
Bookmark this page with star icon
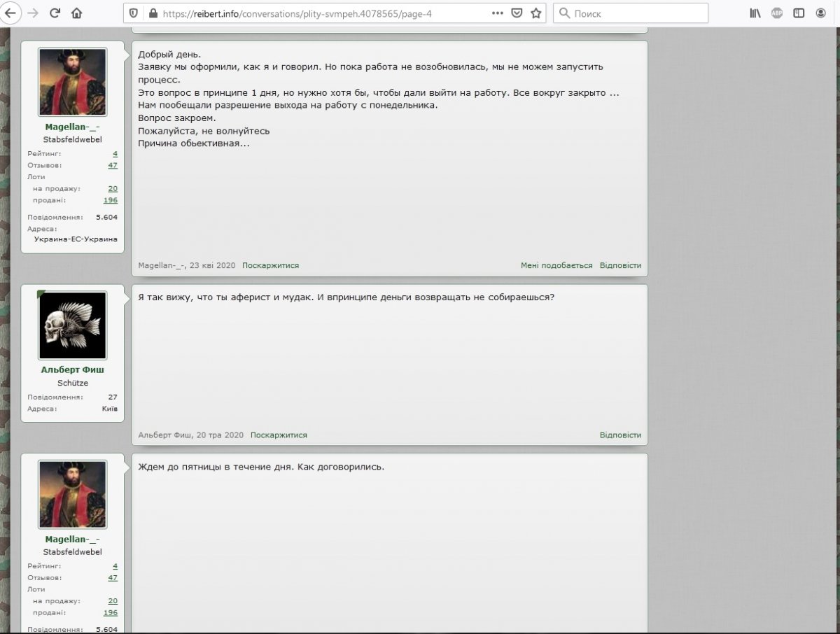click(x=536, y=13)
